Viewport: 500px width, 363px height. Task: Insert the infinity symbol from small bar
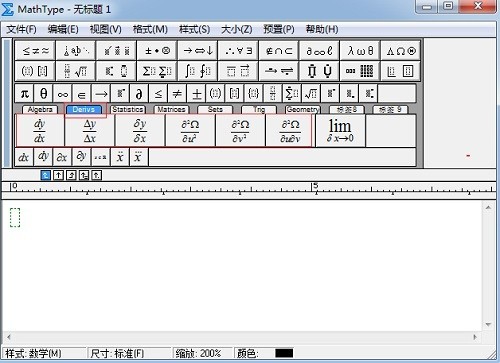pos(62,94)
